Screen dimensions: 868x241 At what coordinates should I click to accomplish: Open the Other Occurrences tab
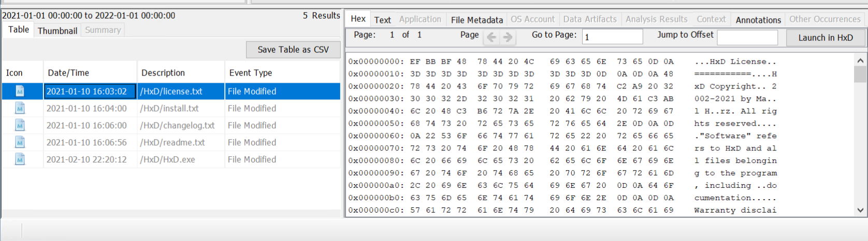pos(824,19)
